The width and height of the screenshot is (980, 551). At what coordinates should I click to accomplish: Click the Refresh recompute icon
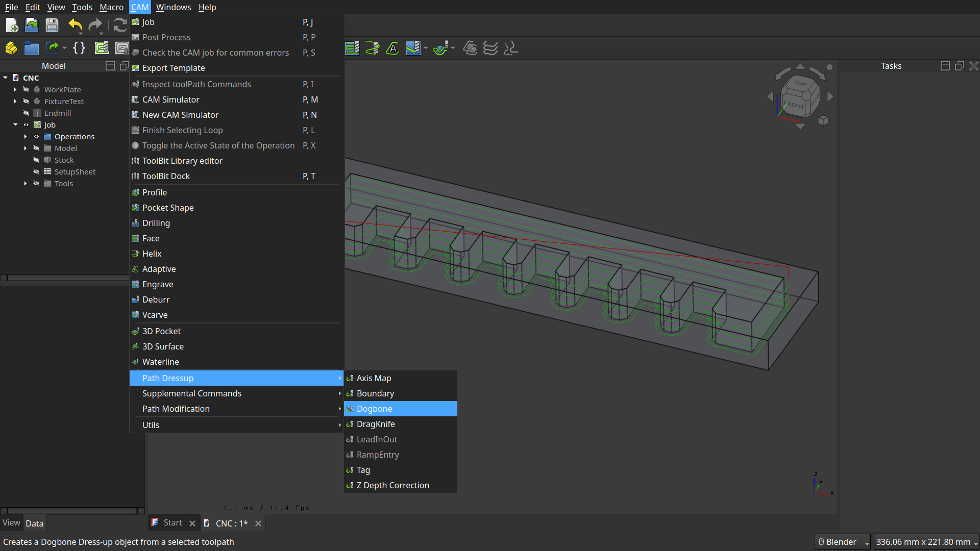(120, 25)
